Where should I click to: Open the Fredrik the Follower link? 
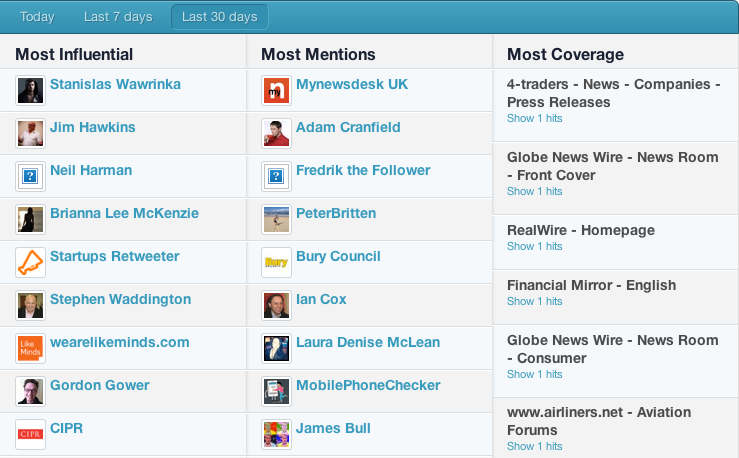[x=363, y=170]
